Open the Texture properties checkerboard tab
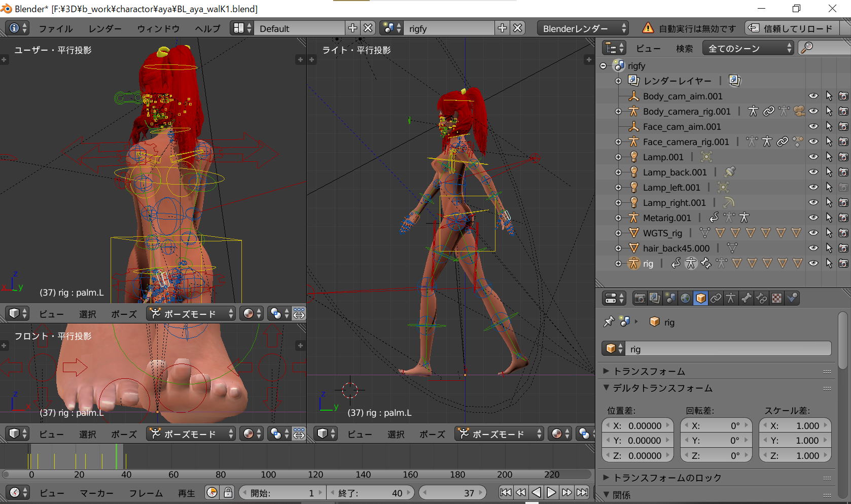851x504 pixels. (x=776, y=299)
